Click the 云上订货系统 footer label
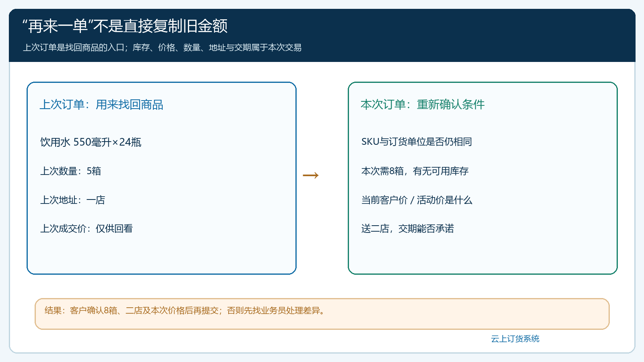644x362 pixels. (x=515, y=339)
